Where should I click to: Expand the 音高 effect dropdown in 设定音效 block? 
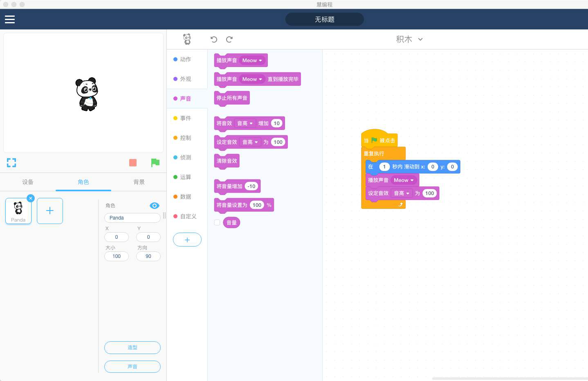250,142
